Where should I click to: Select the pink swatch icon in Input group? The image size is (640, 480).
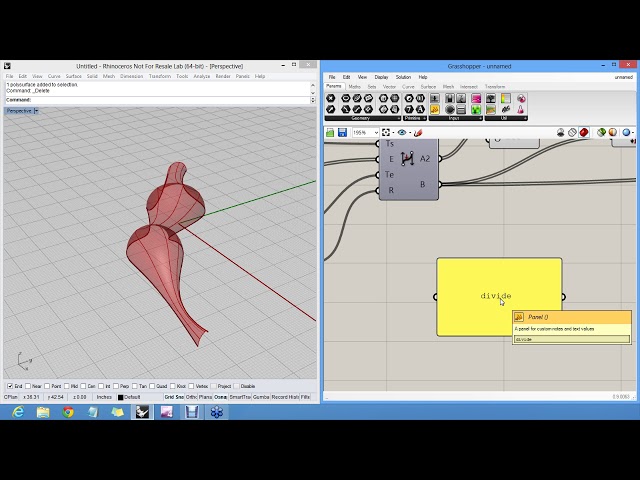coord(476,98)
